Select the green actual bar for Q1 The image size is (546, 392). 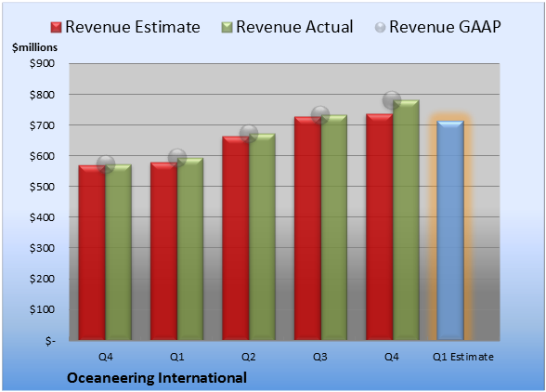190,249
